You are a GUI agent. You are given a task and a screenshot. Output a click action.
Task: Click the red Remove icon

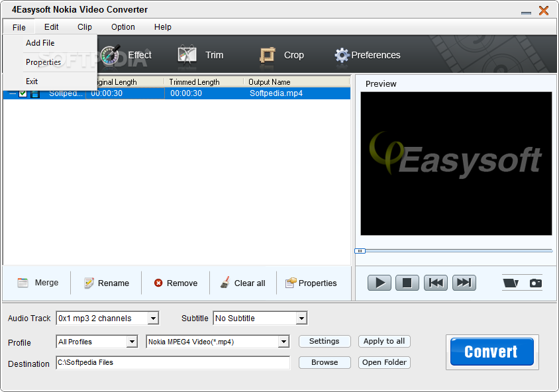[158, 283]
